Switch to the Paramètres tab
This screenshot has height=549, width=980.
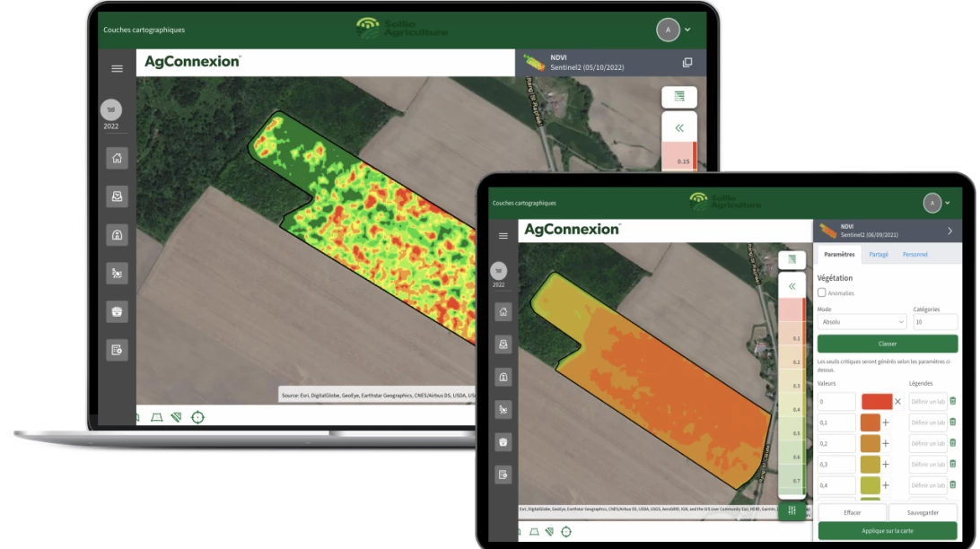pos(839,255)
